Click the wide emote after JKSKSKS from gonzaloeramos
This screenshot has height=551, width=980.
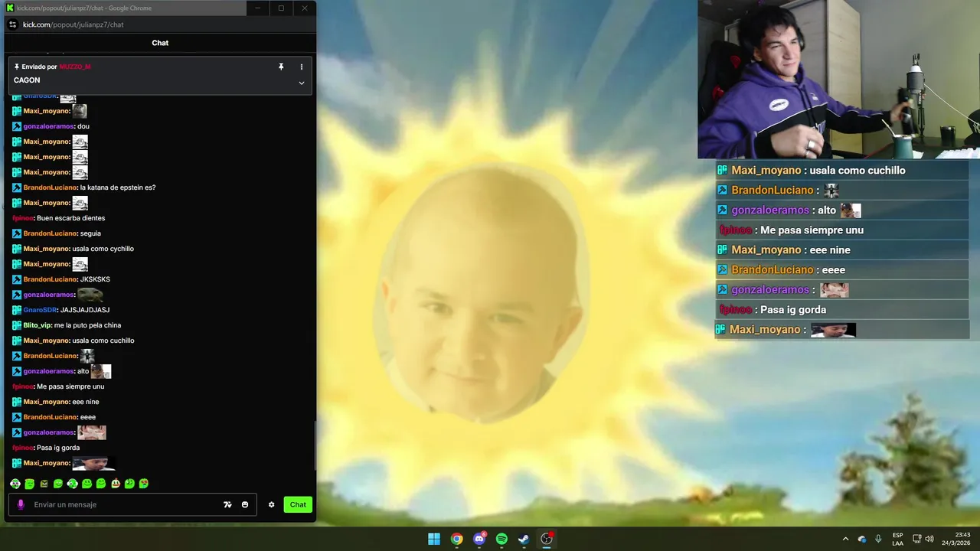click(90, 295)
